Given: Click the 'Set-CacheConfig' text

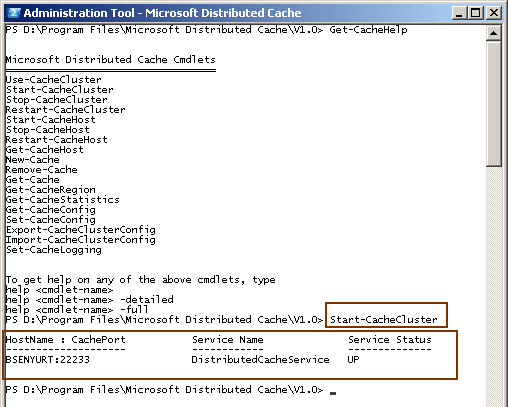Looking at the screenshot, I should pos(51,220).
